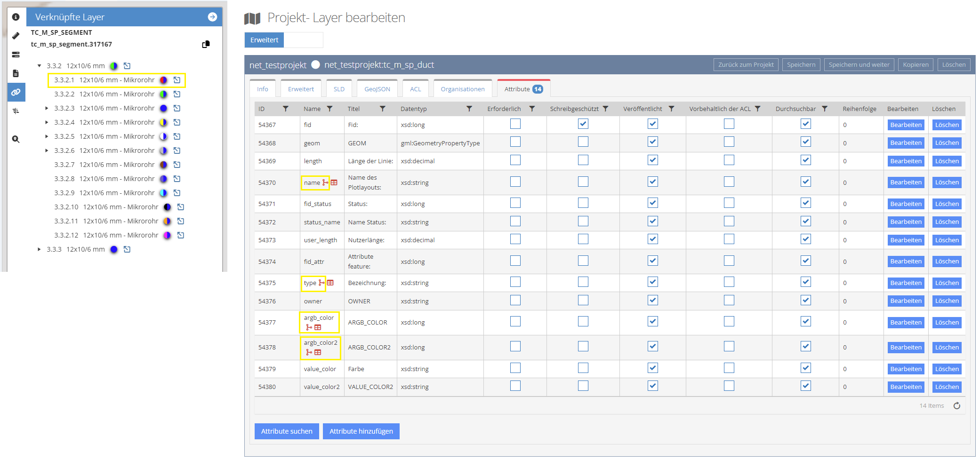Click the arrow icon in Verknüpfte Layer header

coord(212,17)
